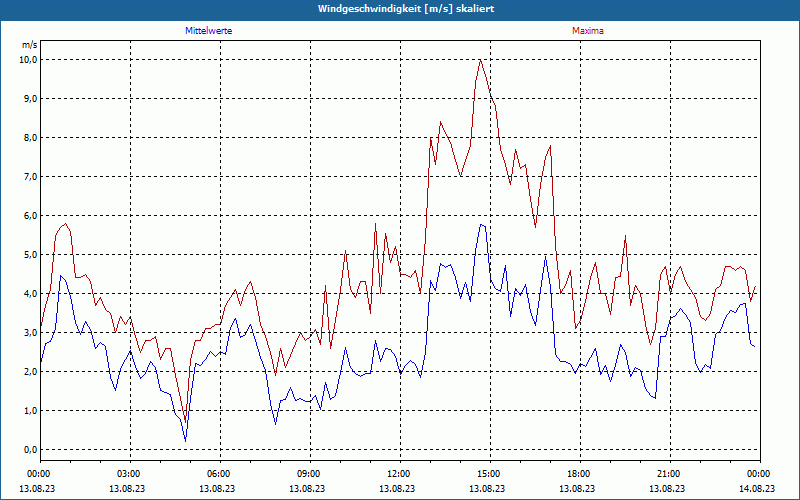800x500 pixels.
Task: Click the blue Mittelwerte lowest dip near 05:00
Action: [185, 440]
